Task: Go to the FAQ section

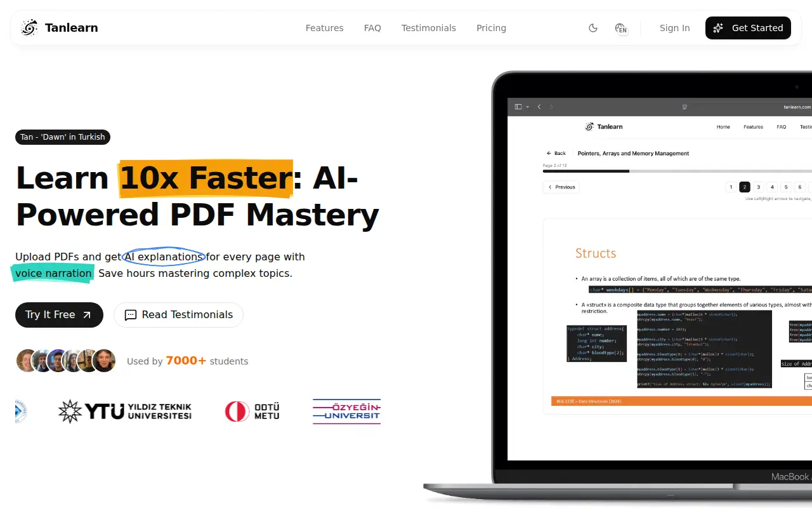Action: click(x=372, y=28)
